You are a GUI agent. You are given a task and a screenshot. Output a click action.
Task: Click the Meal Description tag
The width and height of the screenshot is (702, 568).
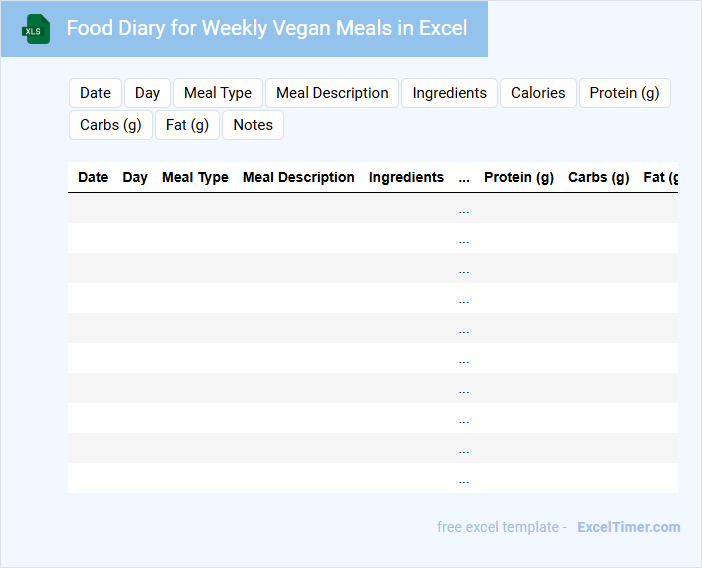(x=332, y=93)
